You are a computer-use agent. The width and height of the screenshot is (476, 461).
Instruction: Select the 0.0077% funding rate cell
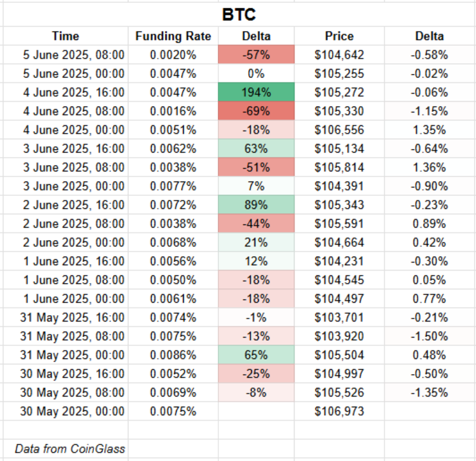173,185
